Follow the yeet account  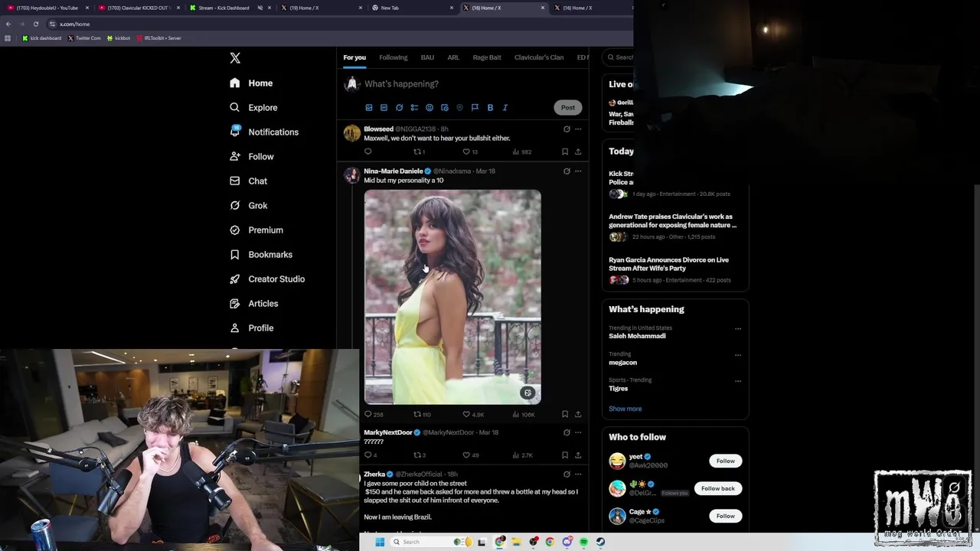click(725, 461)
